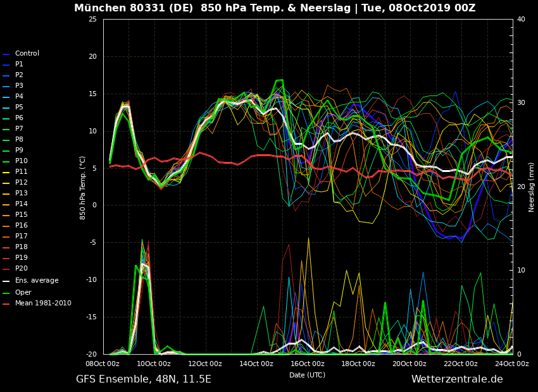This screenshot has height=392, width=538.
Task: Select the P1 legend entry
Action: click(x=19, y=64)
